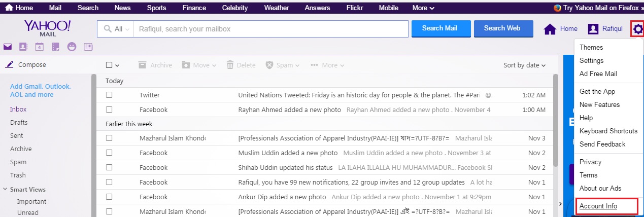Open the Calendar icon
644x217 pixels.
pos(39,47)
